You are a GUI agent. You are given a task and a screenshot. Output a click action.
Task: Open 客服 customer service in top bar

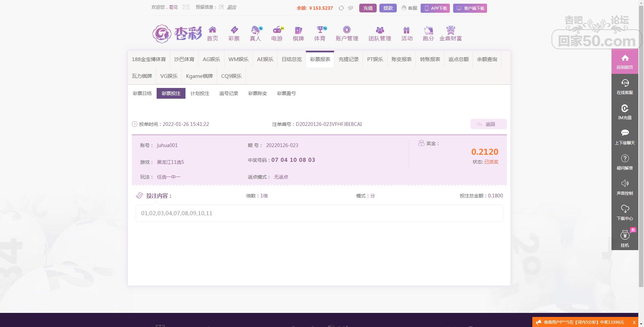point(410,8)
